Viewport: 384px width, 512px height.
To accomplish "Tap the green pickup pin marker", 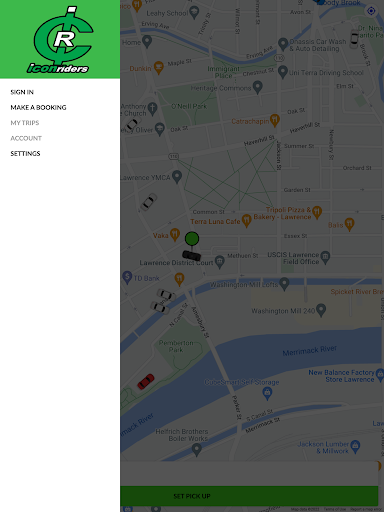I will pyautogui.click(x=192, y=239).
